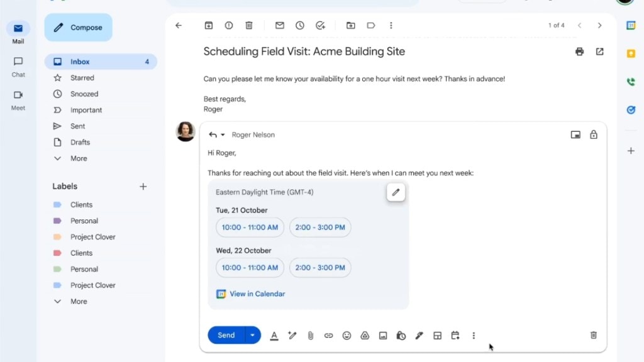Attach a file to the reply
The image size is (644, 362).
click(x=310, y=335)
